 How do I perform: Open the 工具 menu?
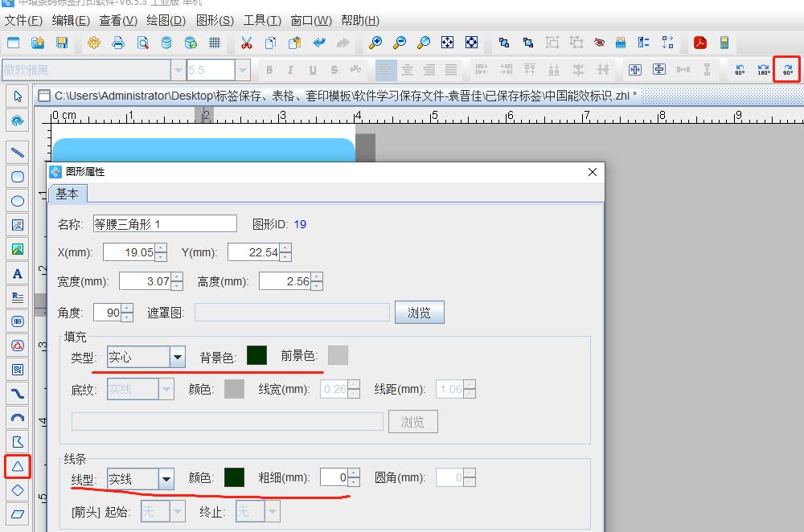pos(261,20)
